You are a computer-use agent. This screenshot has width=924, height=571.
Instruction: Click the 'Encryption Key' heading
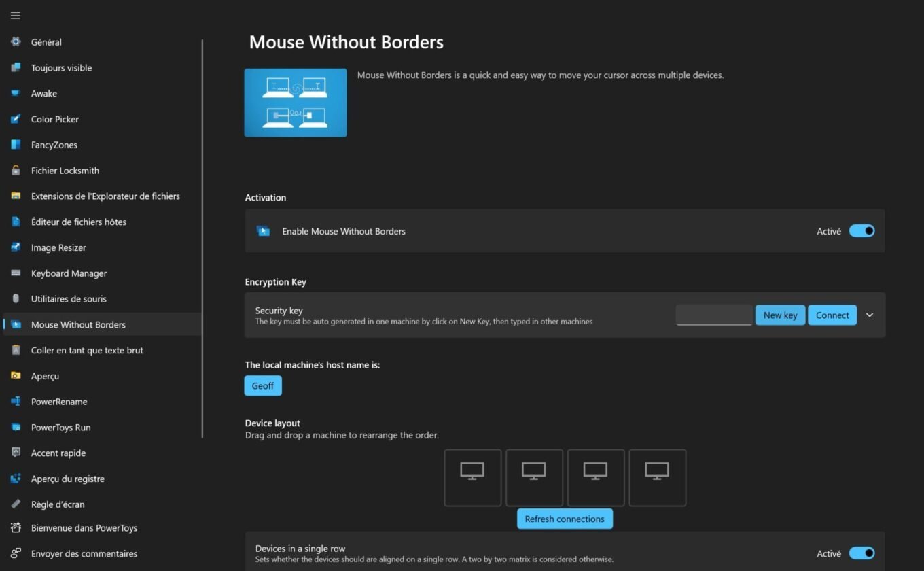[276, 281]
